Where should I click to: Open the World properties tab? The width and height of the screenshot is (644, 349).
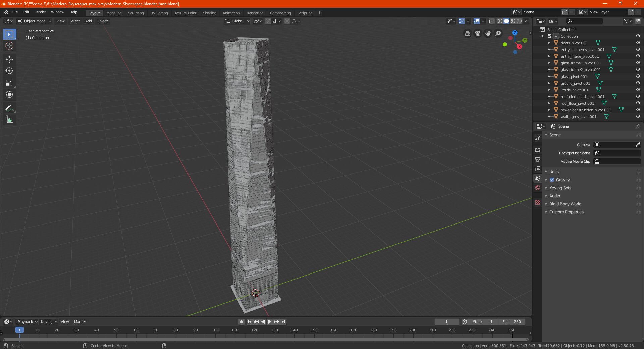point(538,188)
